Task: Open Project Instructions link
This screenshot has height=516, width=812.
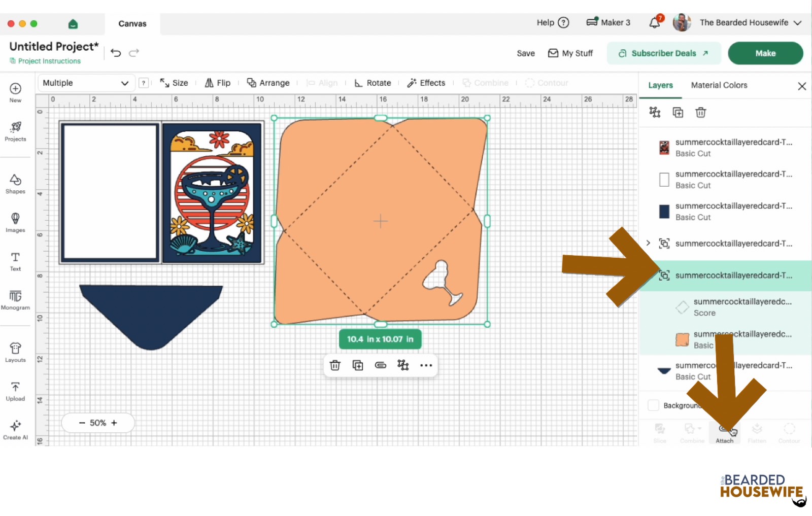Action: click(x=45, y=61)
